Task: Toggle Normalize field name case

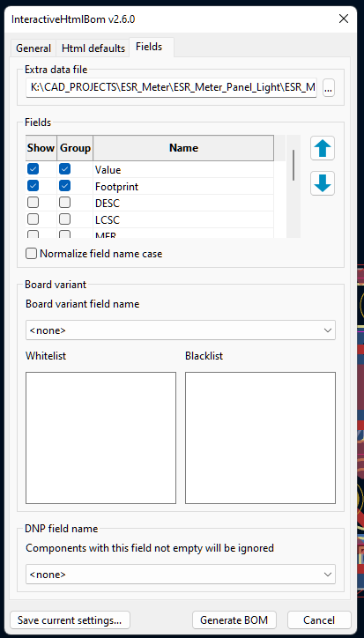Action: [94, 254]
